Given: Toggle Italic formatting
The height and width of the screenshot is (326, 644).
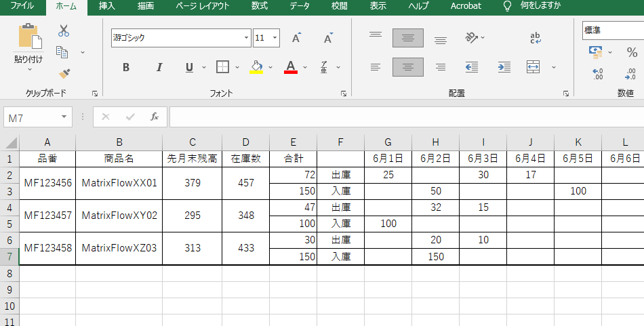Looking at the screenshot, I should coord(159,67).
